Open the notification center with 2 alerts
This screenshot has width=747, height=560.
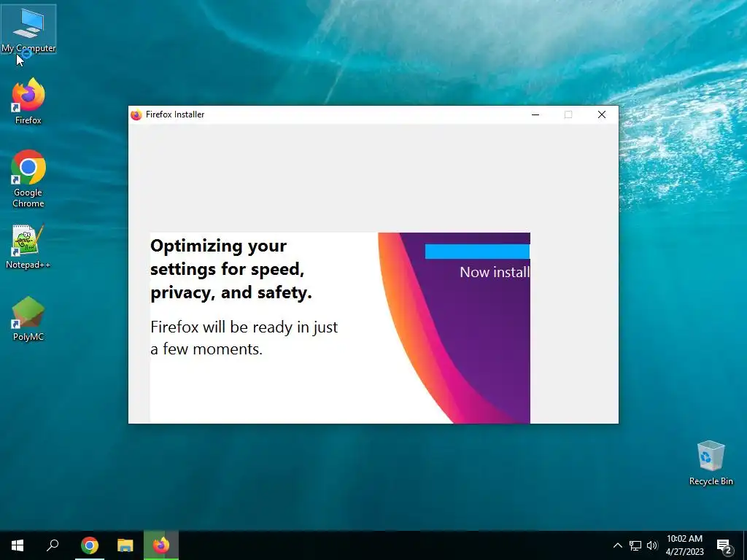(724, 546)
